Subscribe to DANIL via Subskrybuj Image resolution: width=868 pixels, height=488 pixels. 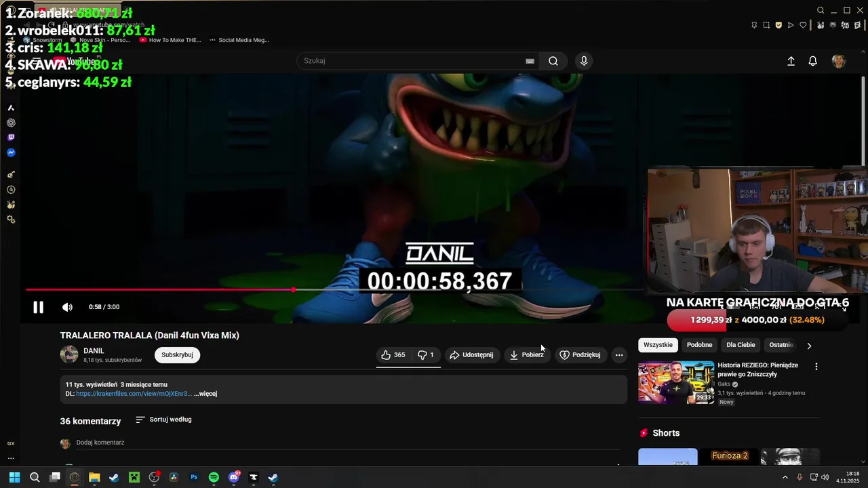pyautogui.click(x=177, y=354)
